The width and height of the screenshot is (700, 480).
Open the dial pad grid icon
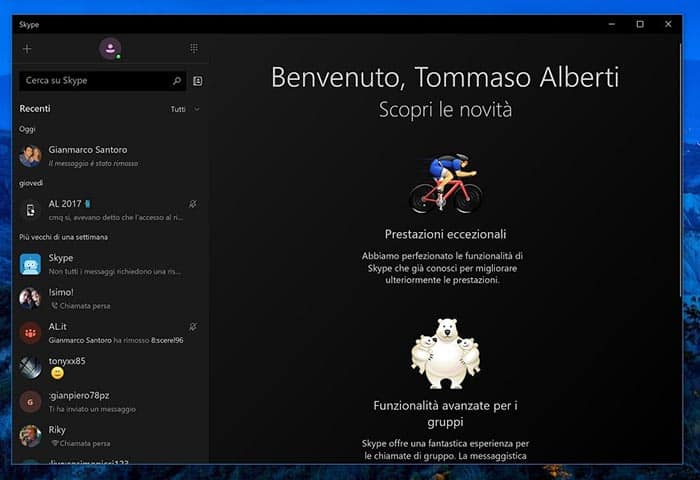click(x=194, y=48)
